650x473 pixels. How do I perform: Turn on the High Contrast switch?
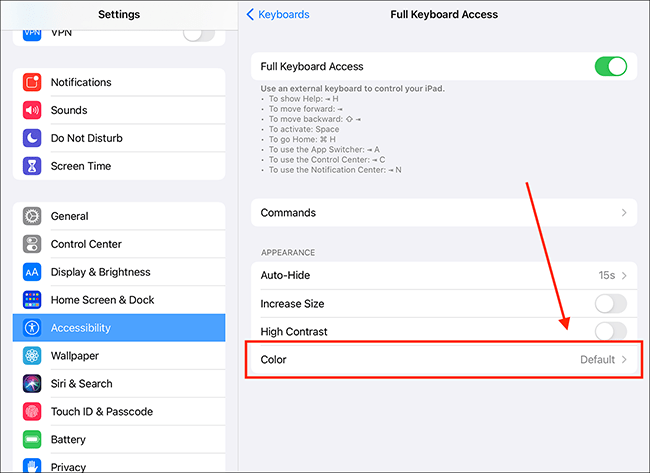611,332
